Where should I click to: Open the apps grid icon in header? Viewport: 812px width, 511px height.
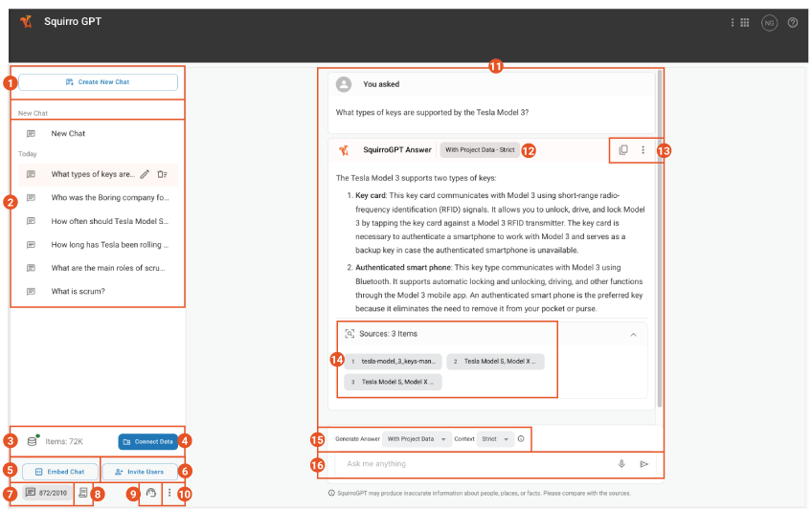[x=745, y=23]
